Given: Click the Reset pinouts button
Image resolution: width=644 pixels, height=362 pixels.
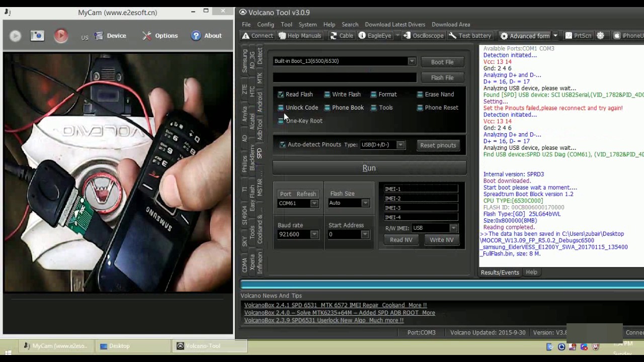Looking at the screenshot, I should click(x=438, y=145).
